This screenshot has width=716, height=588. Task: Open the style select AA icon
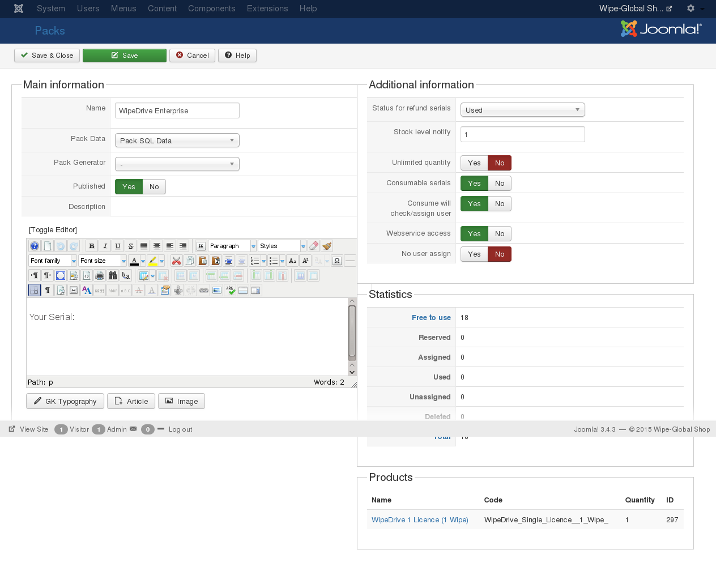tap(87, 290)
